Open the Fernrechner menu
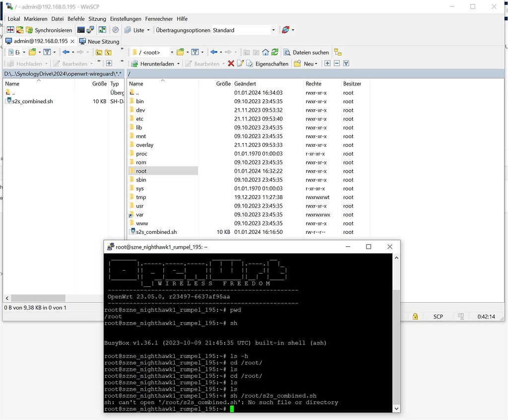Image resolution: width=508 pixels, height=420 pixels. [159, 19]
